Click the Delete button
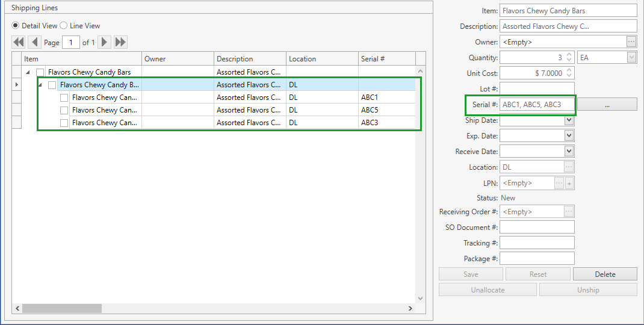This screenshot has width=644, height=325. point(605,274)
